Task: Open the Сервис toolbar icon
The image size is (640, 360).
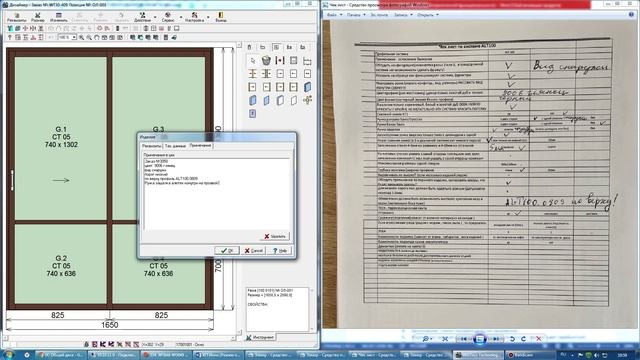Action: click(x=168, y=17)
